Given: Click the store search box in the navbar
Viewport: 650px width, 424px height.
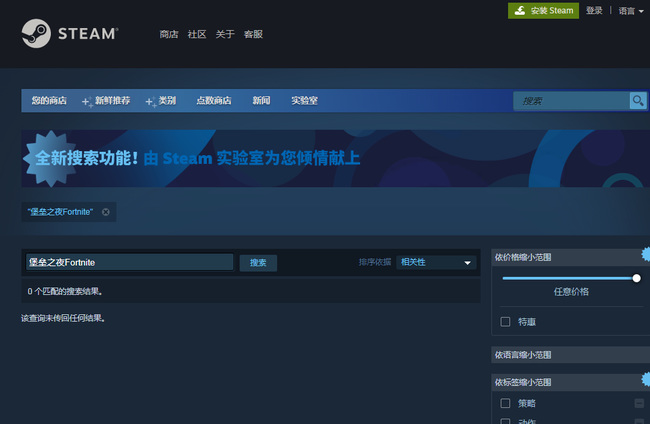Looking at the screenshot, I should point(571,101).
